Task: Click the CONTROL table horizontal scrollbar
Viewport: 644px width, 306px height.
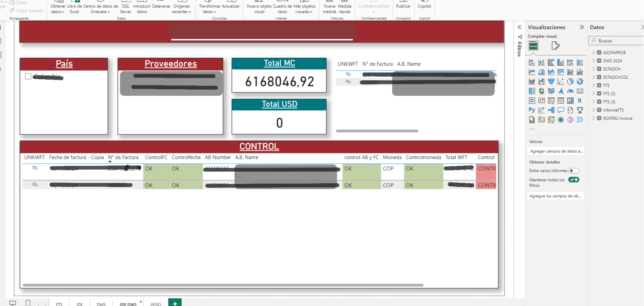Action: coord(223,285)
